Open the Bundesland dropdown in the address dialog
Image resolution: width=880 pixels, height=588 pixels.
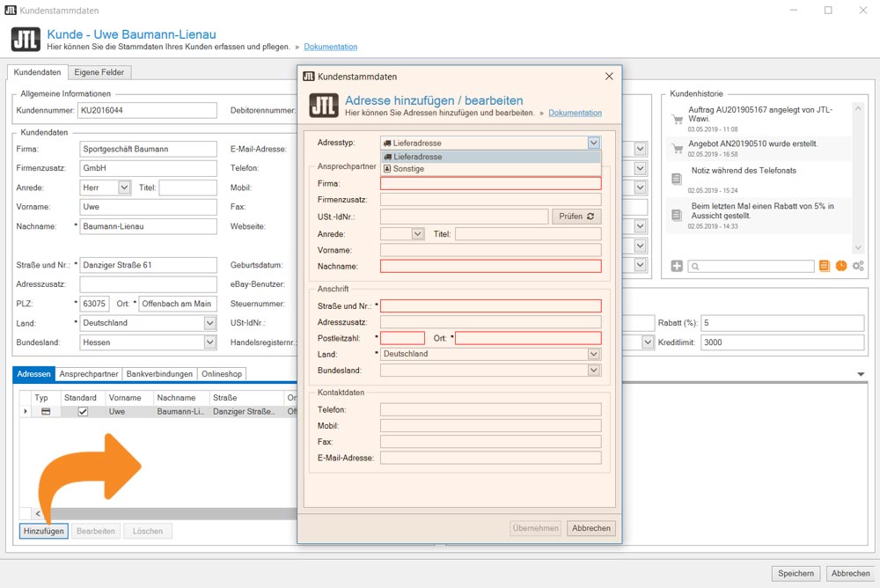594,371
